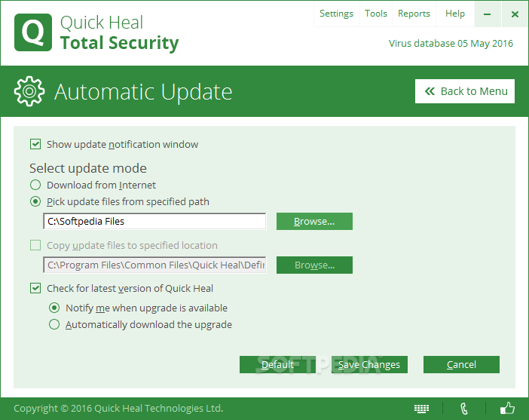
Task: Open the phone support icon
Action: coord(464,409)
